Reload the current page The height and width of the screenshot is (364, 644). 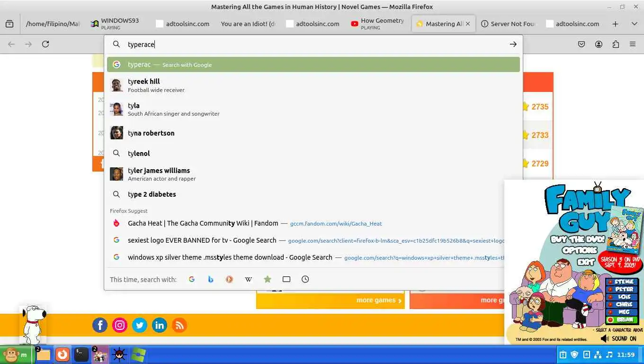click(x=45, y=44)
